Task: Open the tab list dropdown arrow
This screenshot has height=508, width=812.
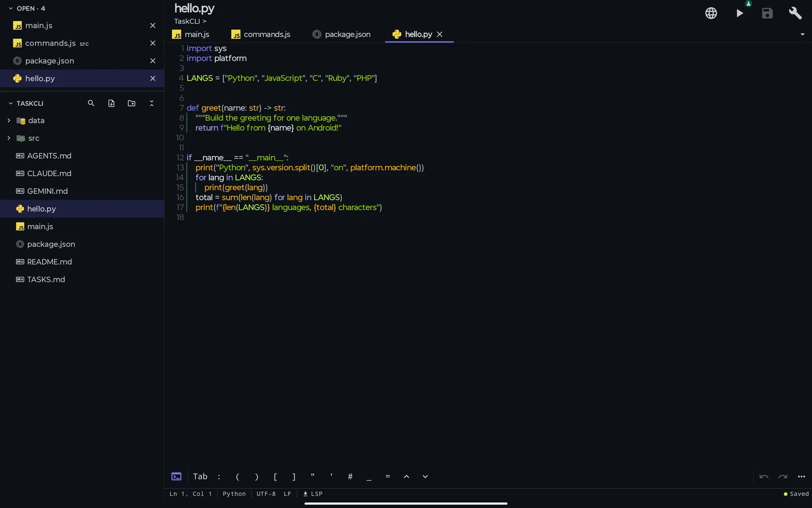Action: coord(802,34)
